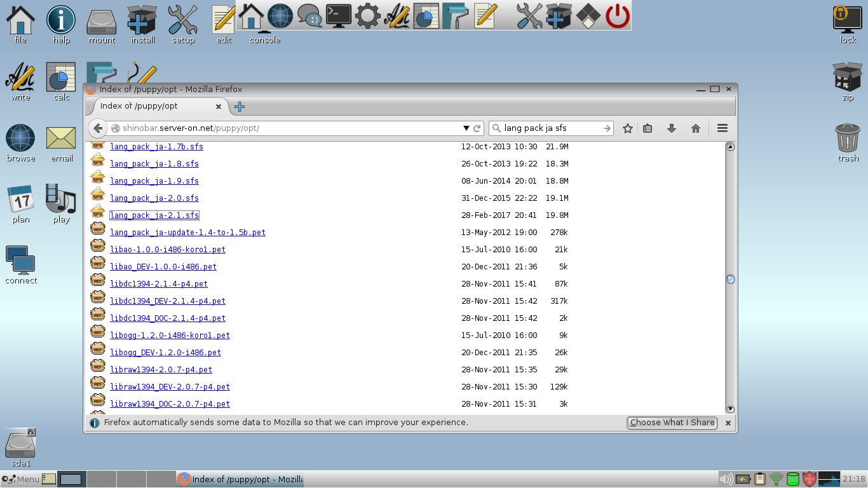Screen dimensions: 868x488
Task: Open a new tab with plus button
Action: click(x=240, y=107)
